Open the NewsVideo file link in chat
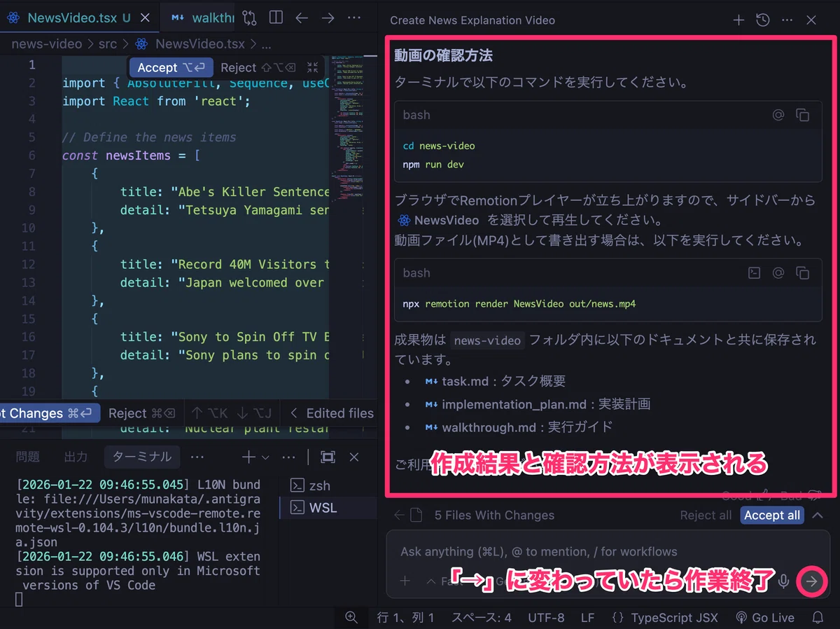Viewport: 840px width, 629px height. pos(438,220)
